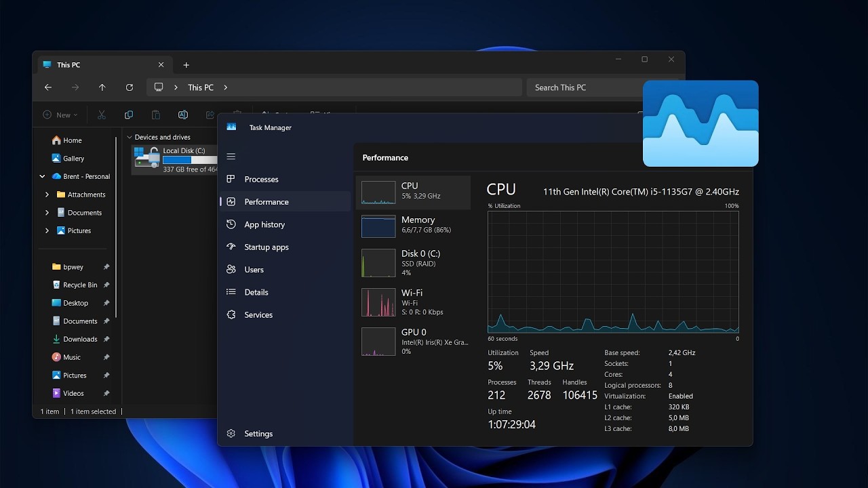Click the pin icon next to Recycle Bin
Viewport: 868px width, 488px height.
(x=106, y=285)
